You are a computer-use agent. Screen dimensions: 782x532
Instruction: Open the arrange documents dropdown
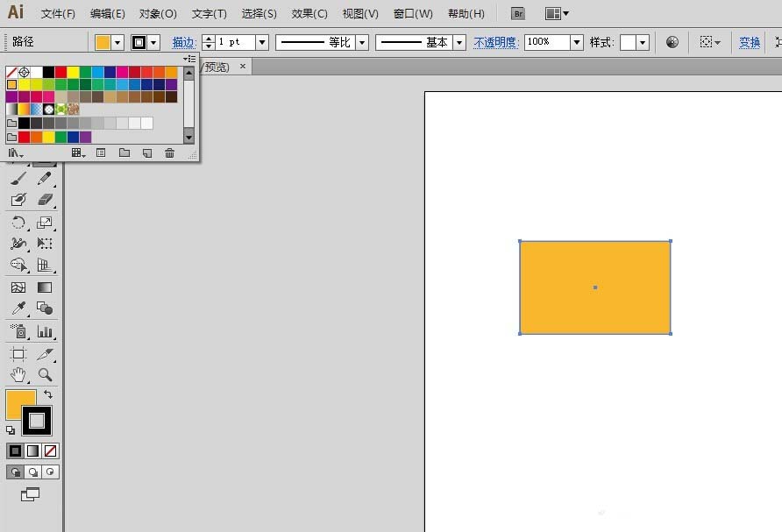(x=557, y=13)
